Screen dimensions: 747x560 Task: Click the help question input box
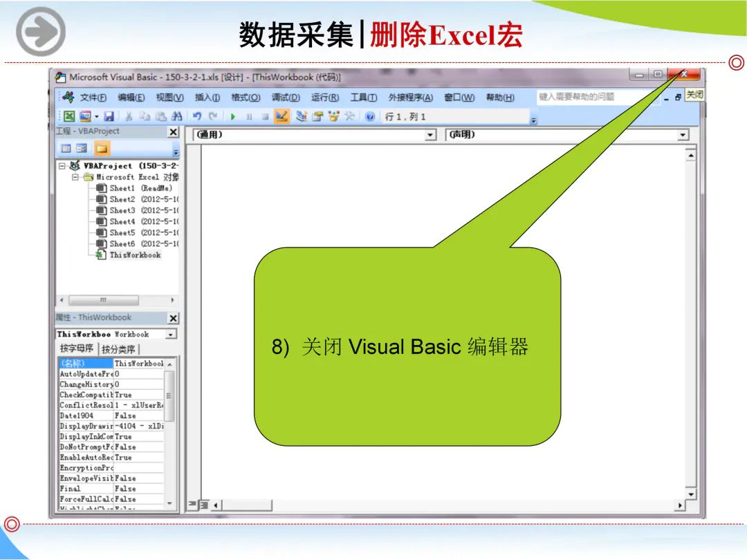coord(598,97)
